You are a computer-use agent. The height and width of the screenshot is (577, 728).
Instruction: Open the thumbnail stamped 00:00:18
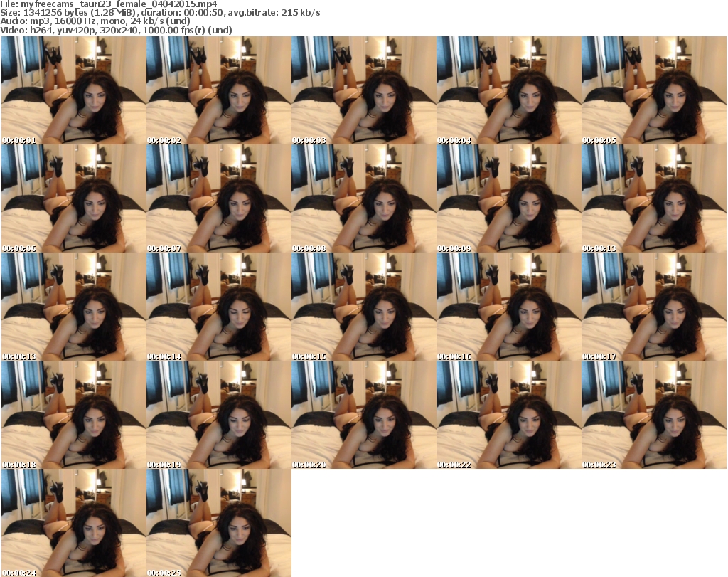tap(74, 414)
